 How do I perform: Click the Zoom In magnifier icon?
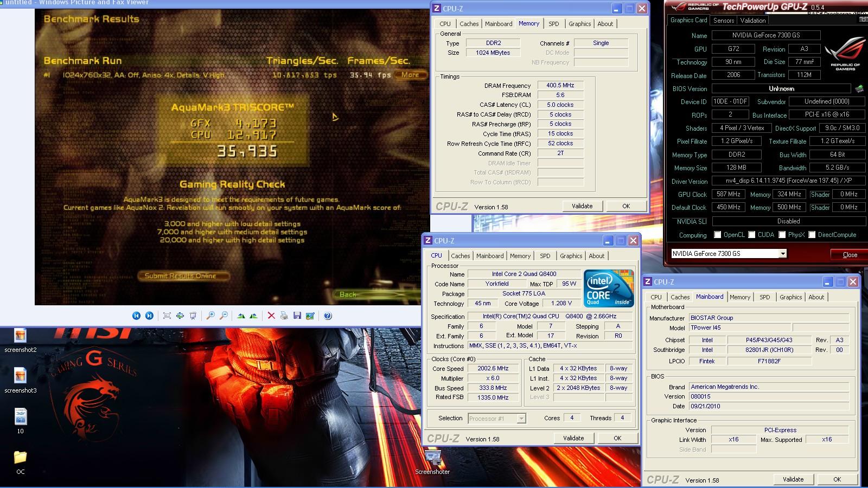pos(210,316)
